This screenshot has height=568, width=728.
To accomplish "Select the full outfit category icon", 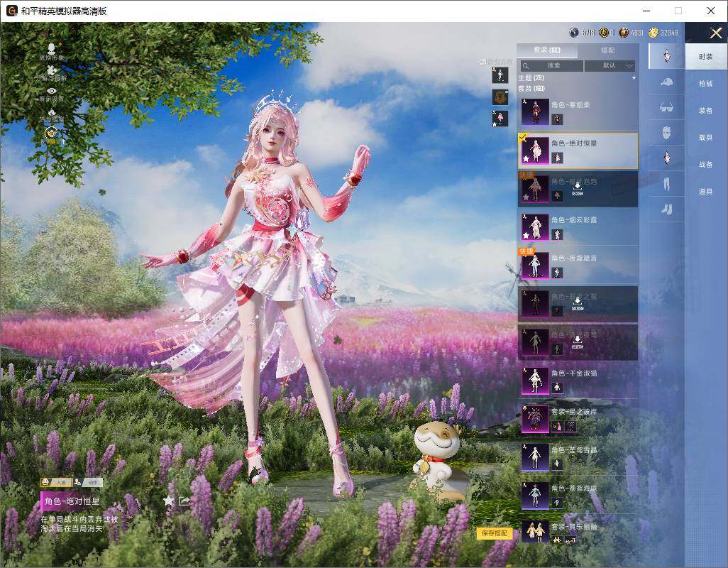I will [x=666, y=55].
